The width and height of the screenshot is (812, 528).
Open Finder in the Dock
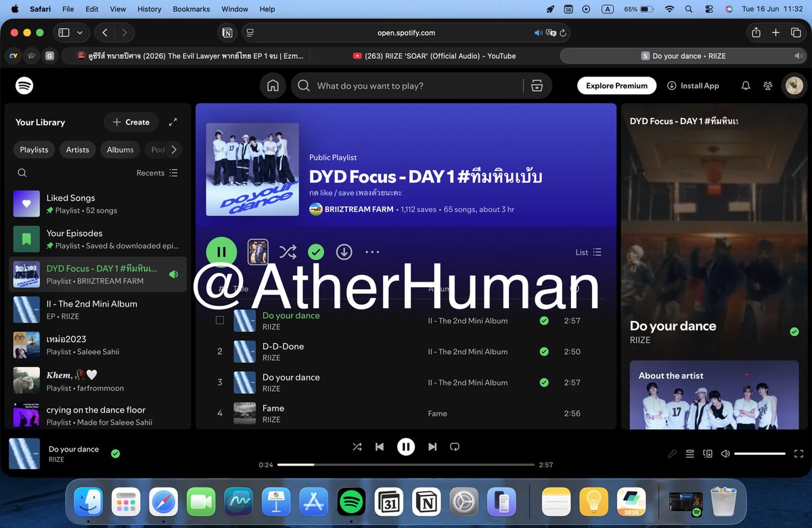(x=88, y=502)
